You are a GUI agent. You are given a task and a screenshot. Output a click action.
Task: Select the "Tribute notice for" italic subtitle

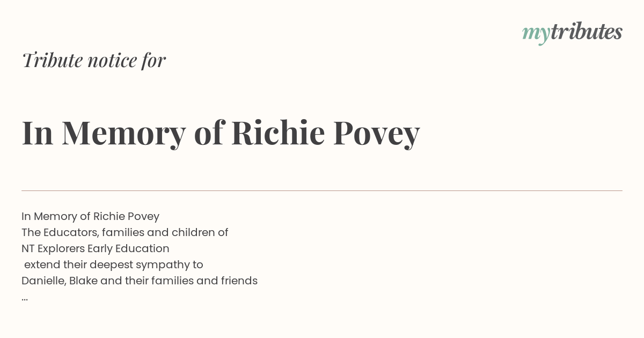point(94,60)
